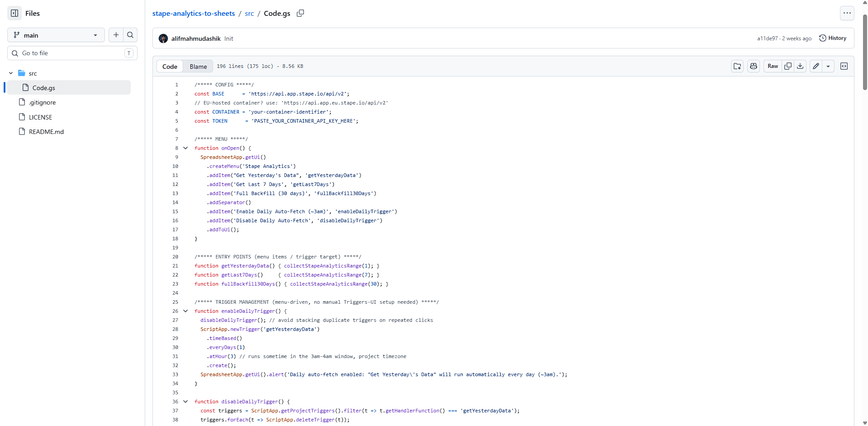
Task: Open the more options ellipsis menu
Action: tap(847, 13)
